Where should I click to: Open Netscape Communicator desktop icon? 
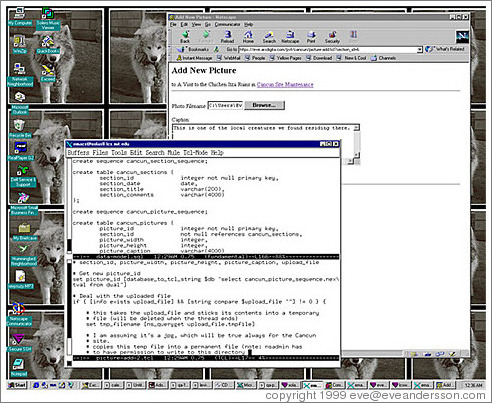19,314
